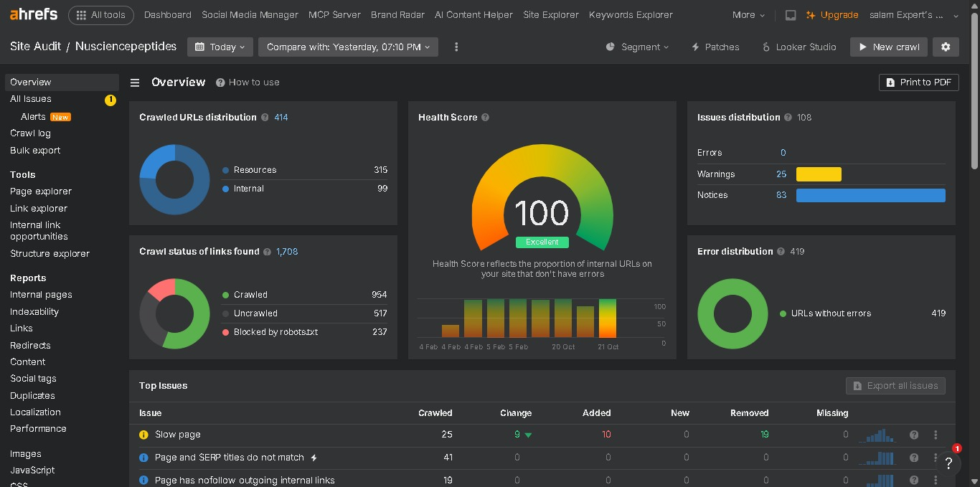Open the How to use help link
Image resolution: width=980 pixels, height=487 pixels.
coord(248,82)
